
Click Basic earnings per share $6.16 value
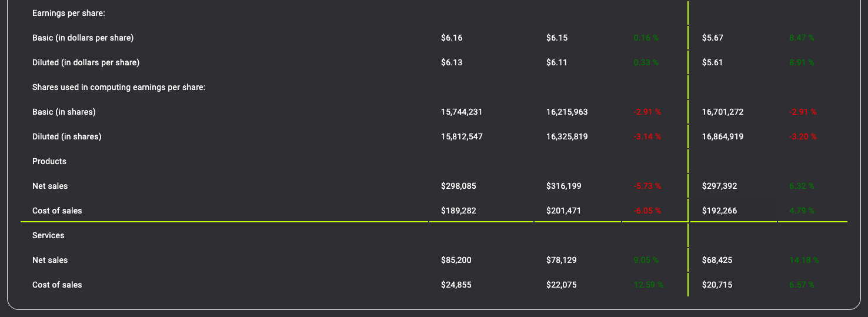tap(452, 38)
